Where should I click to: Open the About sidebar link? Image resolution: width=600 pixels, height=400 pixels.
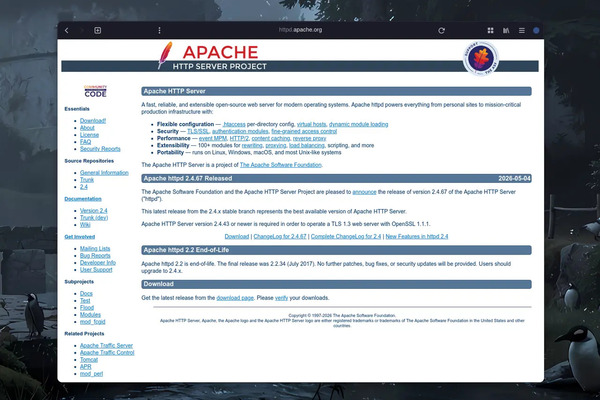click(87, 128)
